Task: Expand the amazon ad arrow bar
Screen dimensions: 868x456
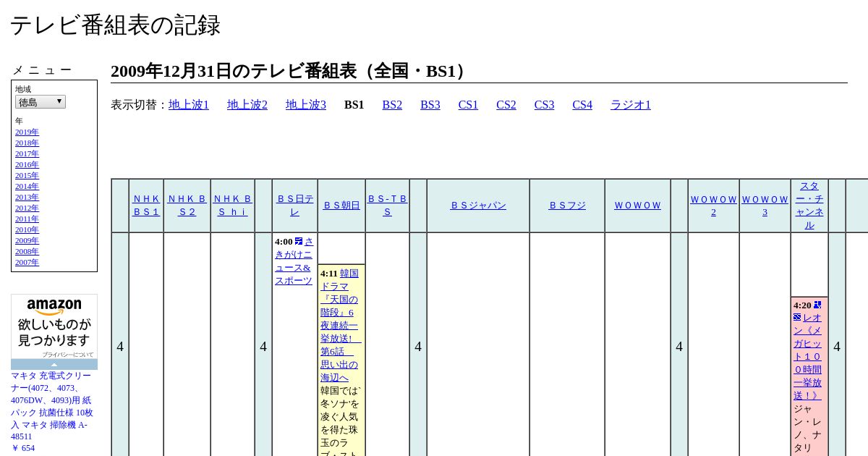Action: (54, 364)
